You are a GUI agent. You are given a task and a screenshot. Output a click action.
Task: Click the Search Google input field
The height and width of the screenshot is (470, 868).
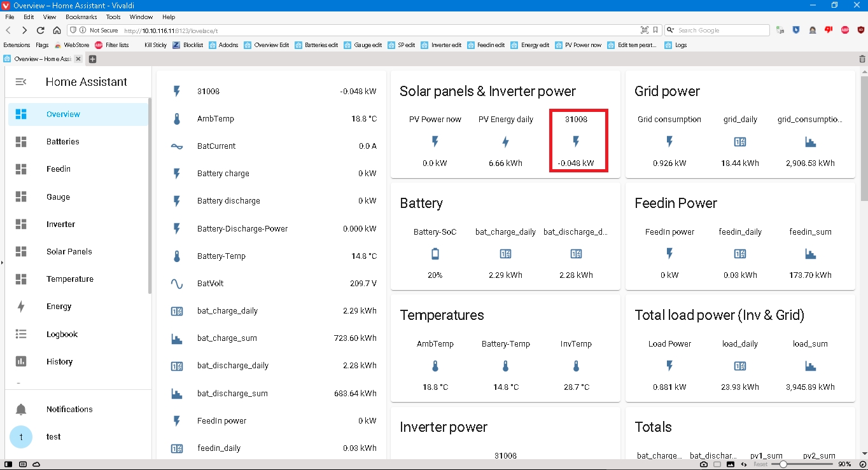click(x=719, y=31)
